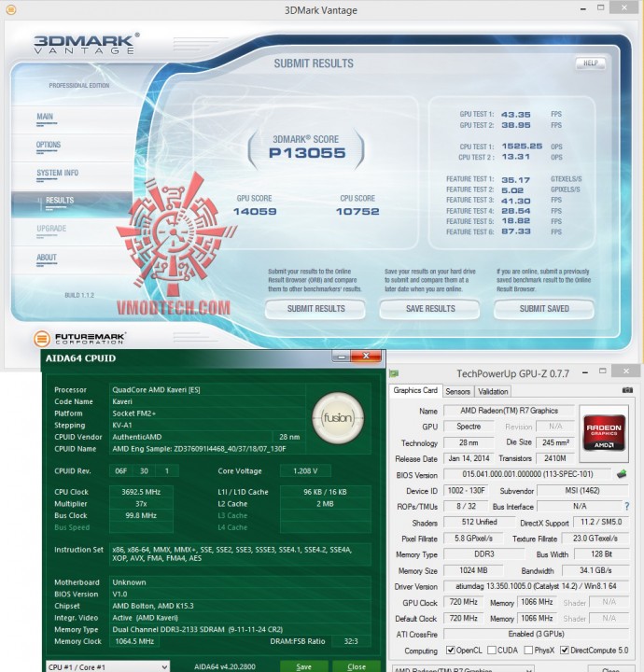Click the 3DMark Vantage title bar icon

11,9
